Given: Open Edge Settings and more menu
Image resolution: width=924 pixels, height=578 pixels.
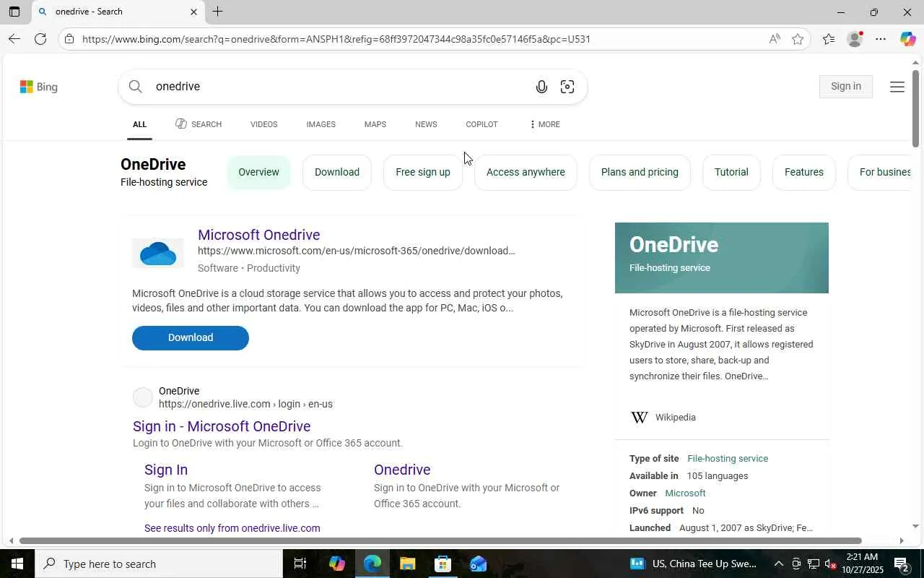Looking at the screenshot, I should 881,39.
